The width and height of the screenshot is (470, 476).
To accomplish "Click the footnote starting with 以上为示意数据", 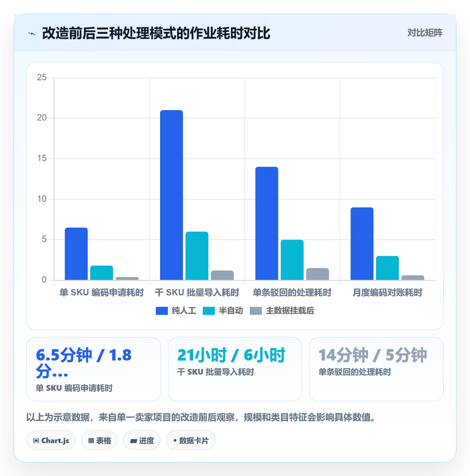I will tap(201, 417).
